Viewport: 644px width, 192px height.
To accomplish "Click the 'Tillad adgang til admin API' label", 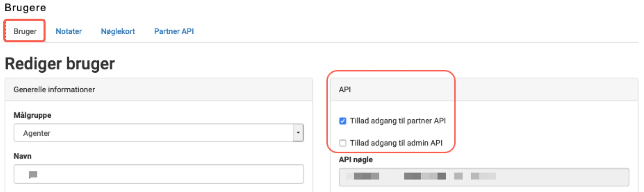I will point(396,143).
